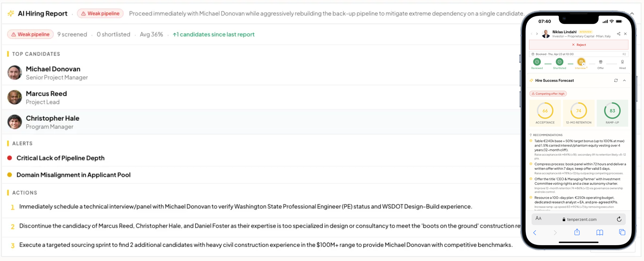This screenshot has width=644, height=261.
Task: Focus the tenperzent.com address bar
Action: [578, 219]
